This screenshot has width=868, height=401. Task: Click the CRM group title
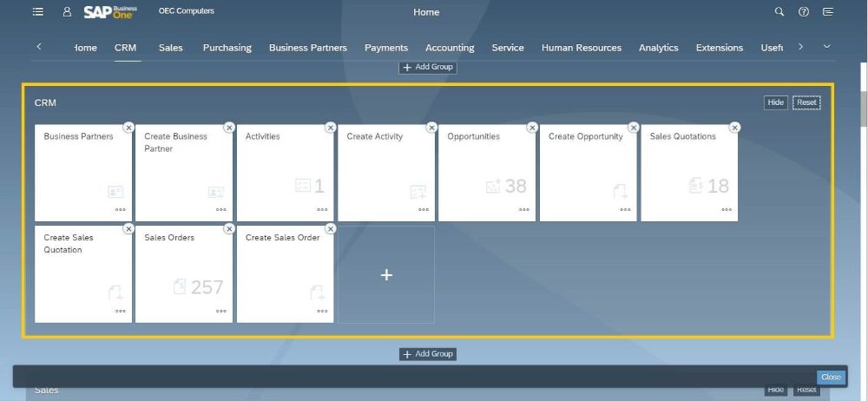pos(45,102)
